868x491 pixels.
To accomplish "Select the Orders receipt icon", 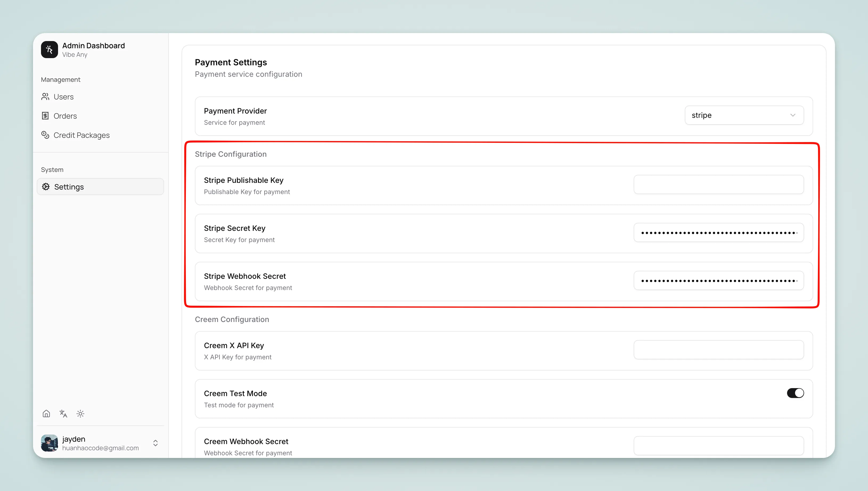I will [x=46, y=116].
